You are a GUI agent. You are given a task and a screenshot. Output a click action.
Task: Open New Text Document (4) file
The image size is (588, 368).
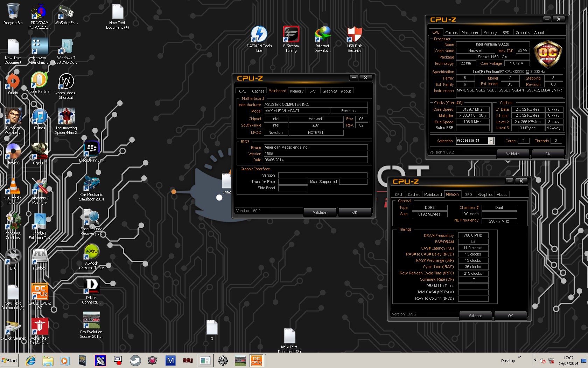point(117,16)
